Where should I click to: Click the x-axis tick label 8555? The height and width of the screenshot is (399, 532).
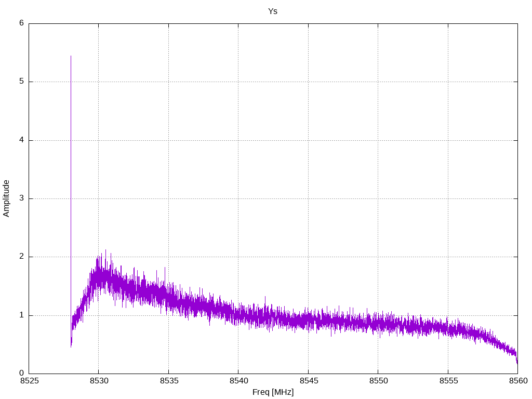click(x=448, y=381)
